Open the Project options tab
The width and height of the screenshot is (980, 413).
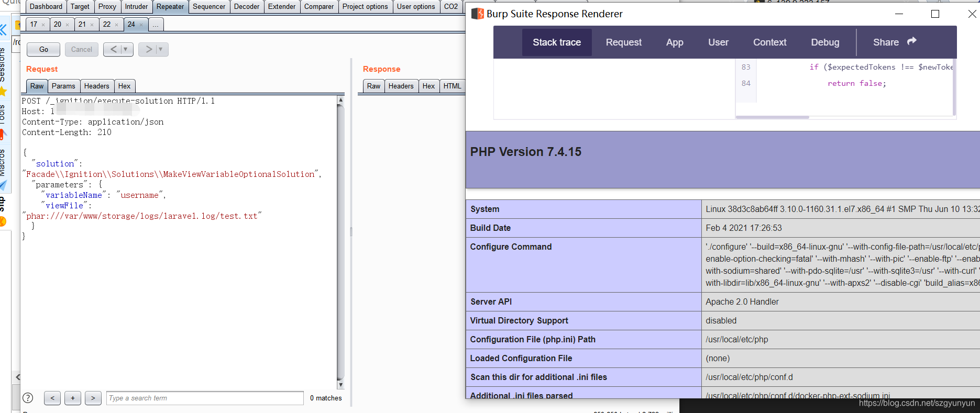pyautogui.click(x=365, y=7)
